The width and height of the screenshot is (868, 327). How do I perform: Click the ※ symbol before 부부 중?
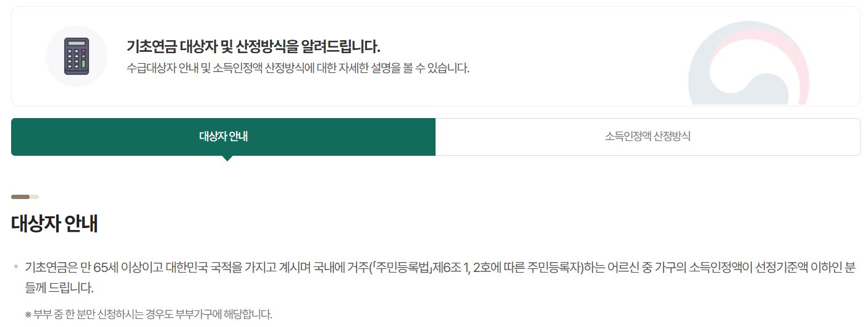pyautogui.click(x=28, y=315)
